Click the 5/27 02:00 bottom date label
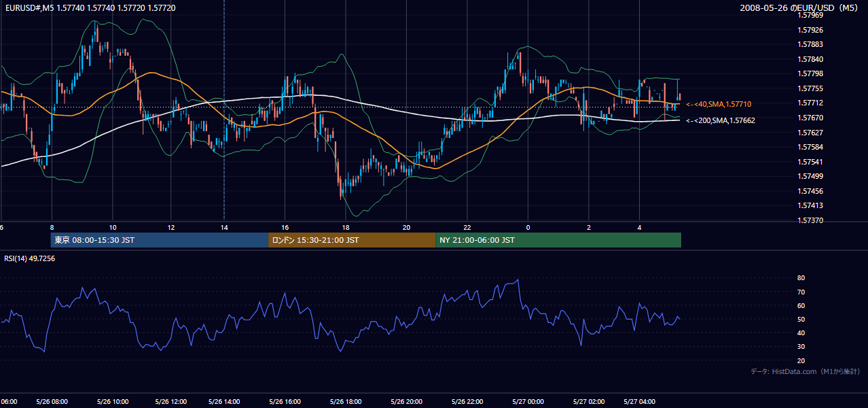The height and width of the screenshot is (408, 868). coord(589,402)
